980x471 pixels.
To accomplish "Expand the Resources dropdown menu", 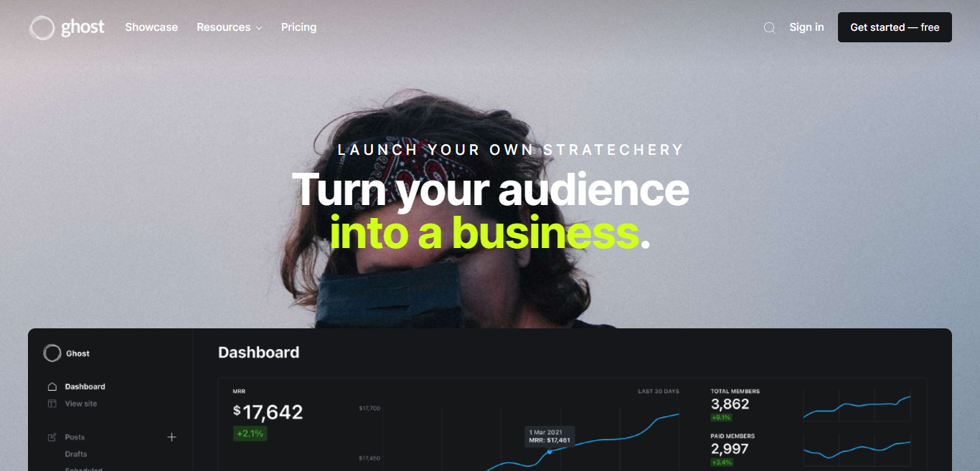I will pyautogui.click(x=229, y=27).
